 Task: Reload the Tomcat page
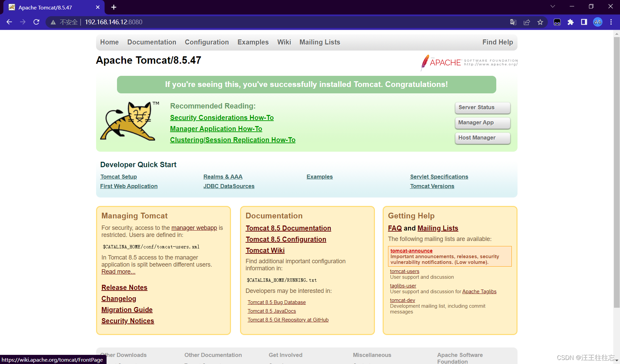tap(36, 22)
